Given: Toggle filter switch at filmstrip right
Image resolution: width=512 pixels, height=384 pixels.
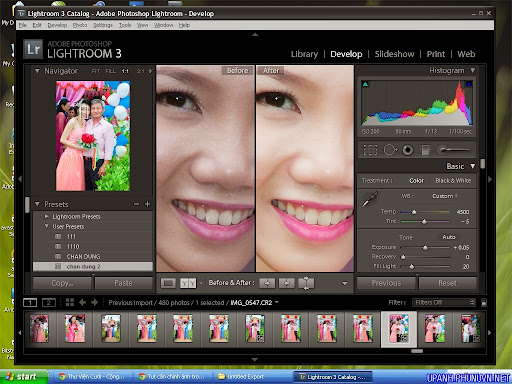Looking at the screenshot, I should coord(484,303).
